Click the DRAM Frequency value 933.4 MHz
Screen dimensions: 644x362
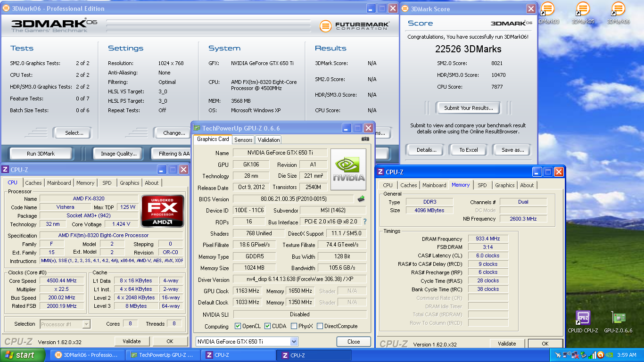[488, 239]
